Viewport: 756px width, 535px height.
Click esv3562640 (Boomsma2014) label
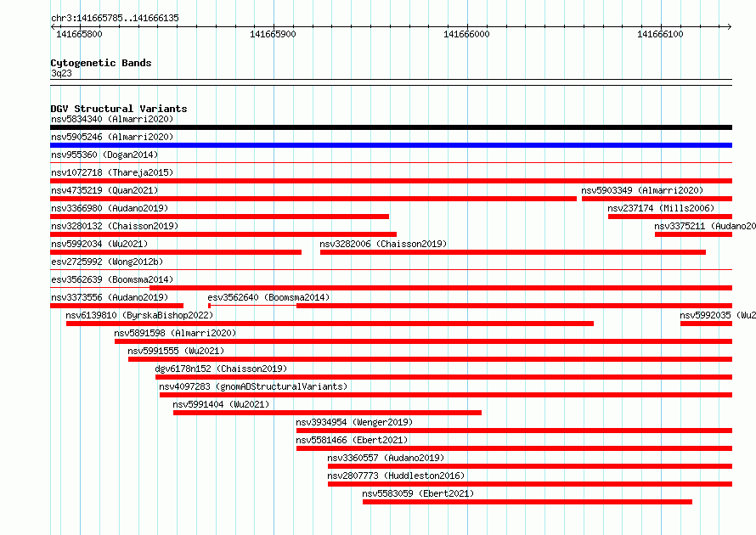[x=268, y=297]
